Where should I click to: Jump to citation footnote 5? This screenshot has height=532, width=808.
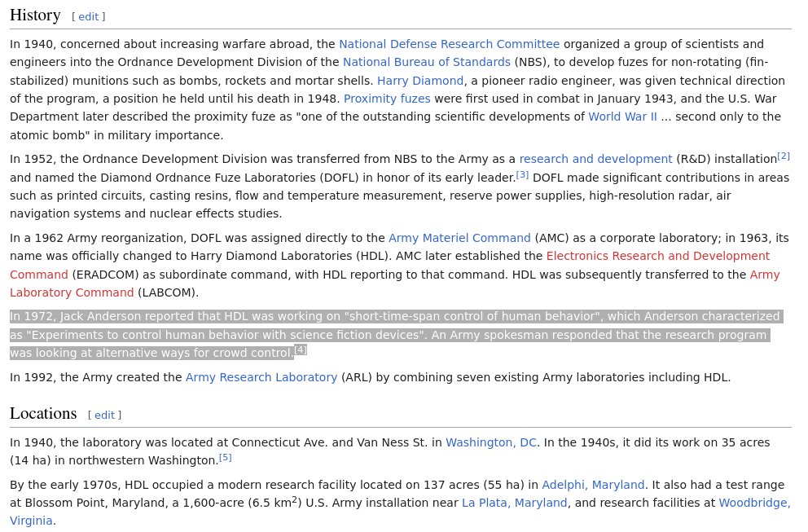point(225,458)
